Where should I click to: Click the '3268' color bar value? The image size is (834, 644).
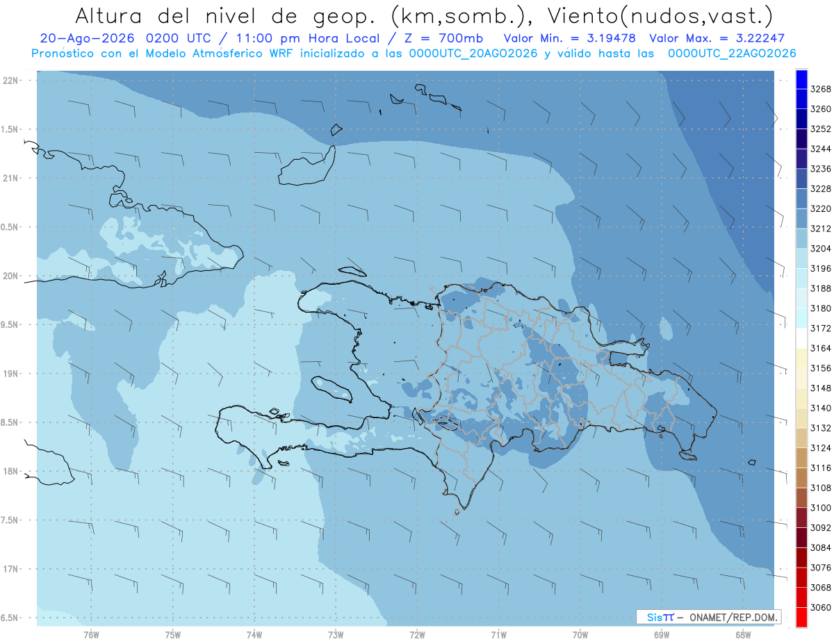tap(821, 89)
